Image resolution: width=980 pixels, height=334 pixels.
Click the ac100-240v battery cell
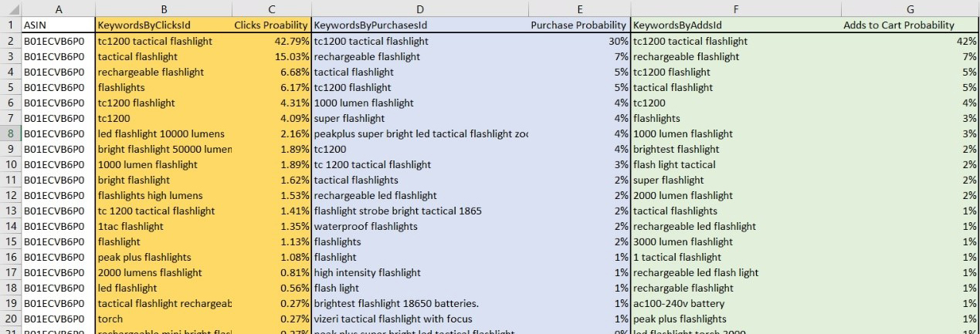(736, 303)
